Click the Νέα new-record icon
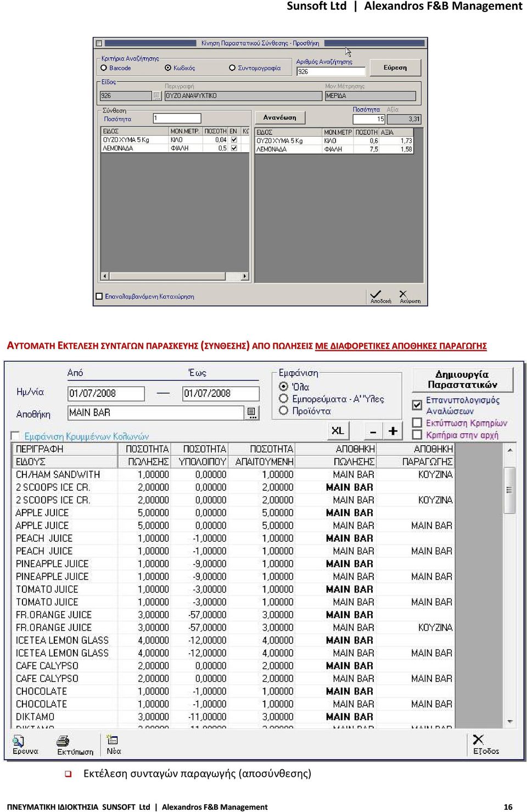 (x=112, y=740)
